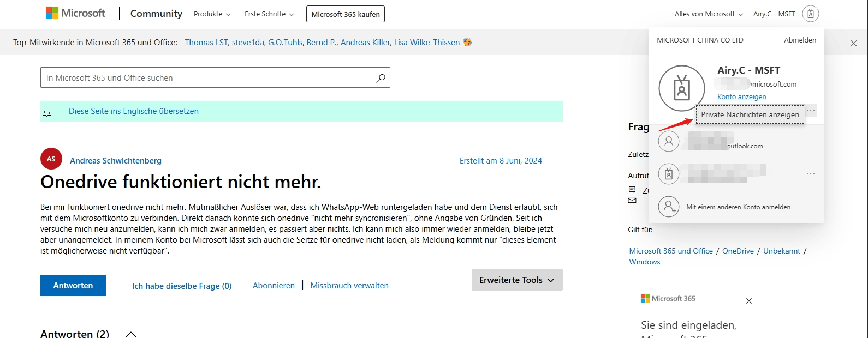Click MICROSOFT CHINA CO LTD text

pos(700,40)
